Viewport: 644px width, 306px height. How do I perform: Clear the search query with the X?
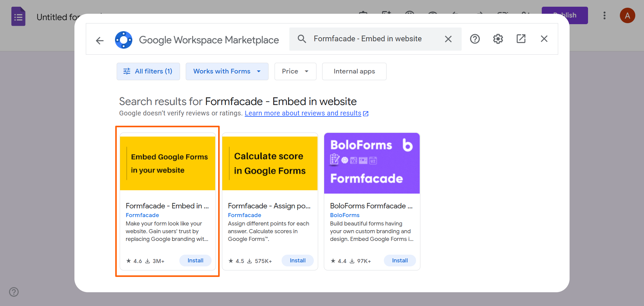click(x=448, y=39)
